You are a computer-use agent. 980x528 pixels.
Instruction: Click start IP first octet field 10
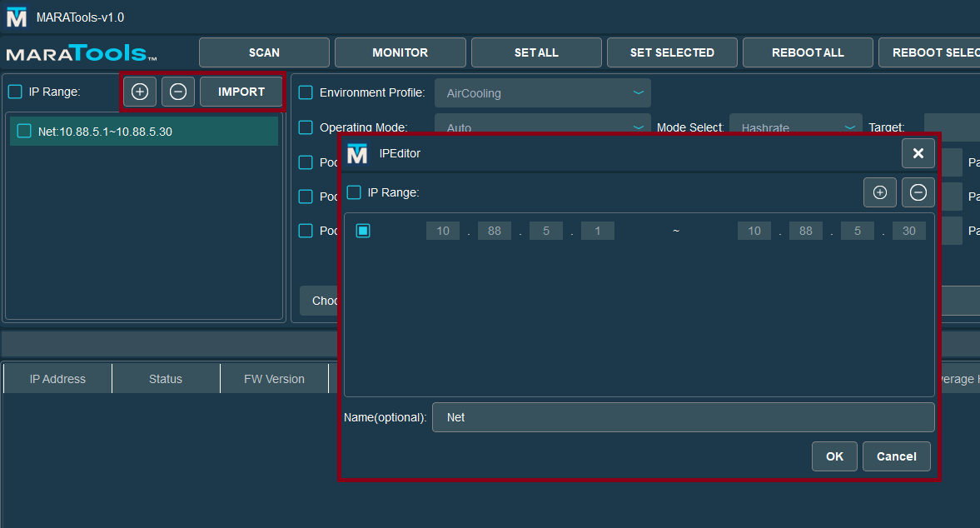pos(443,232)
